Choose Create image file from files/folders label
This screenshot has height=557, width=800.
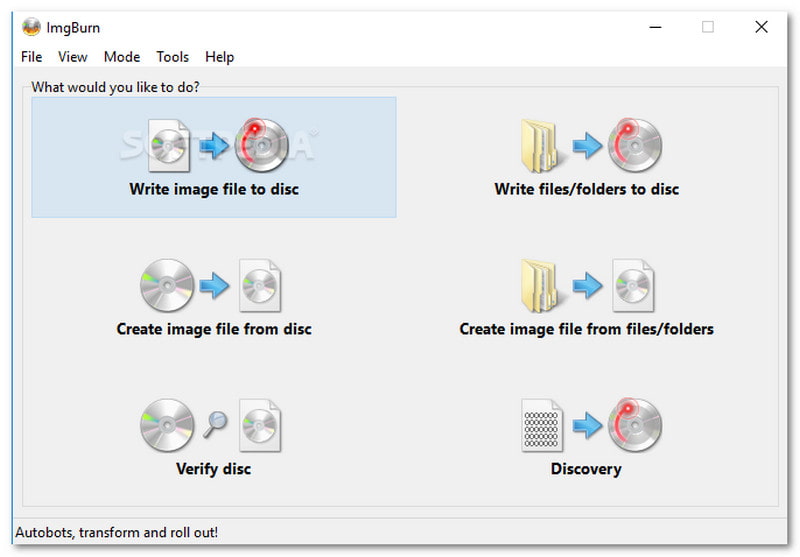coord(586,329)
